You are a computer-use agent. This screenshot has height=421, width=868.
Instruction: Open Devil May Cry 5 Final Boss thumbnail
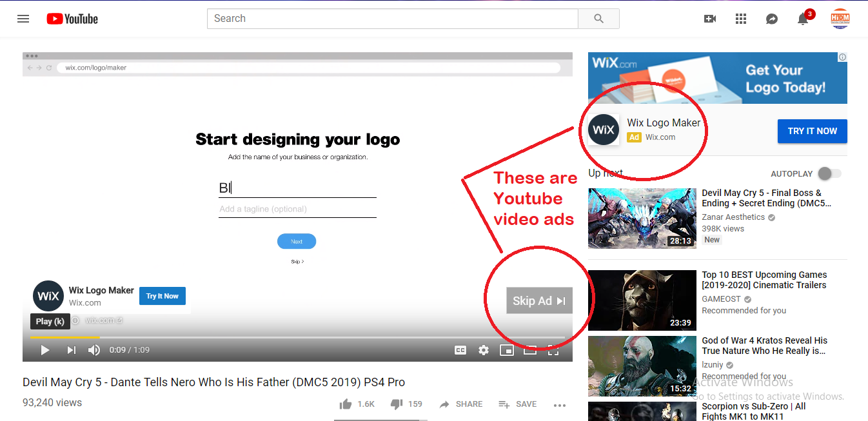(x=642, y=219)
